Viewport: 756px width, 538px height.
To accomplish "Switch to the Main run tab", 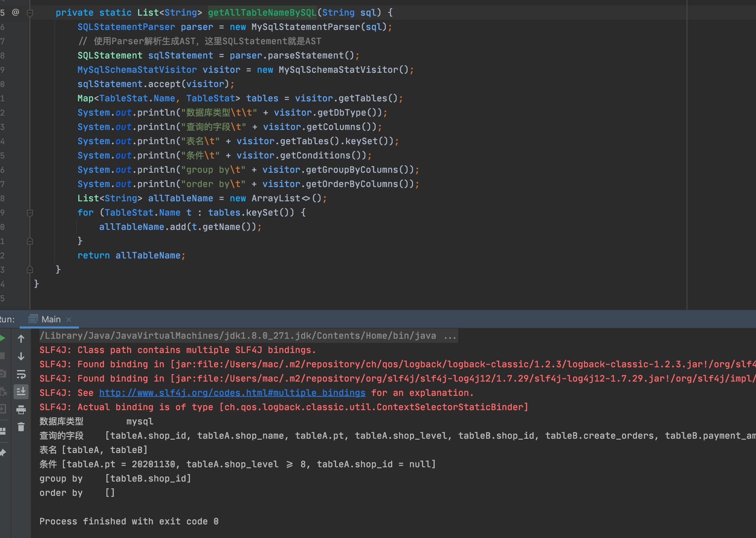I will click(50, 319).
